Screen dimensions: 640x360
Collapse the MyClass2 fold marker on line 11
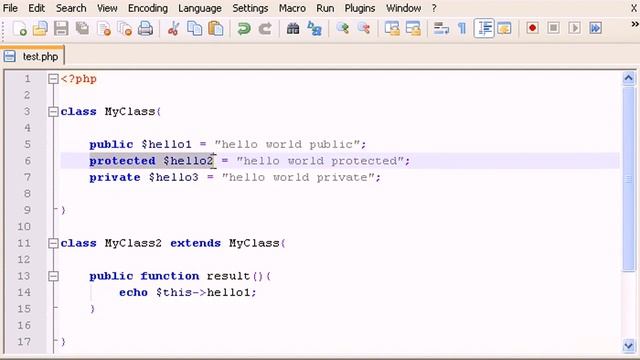click(x=53, y=243)
